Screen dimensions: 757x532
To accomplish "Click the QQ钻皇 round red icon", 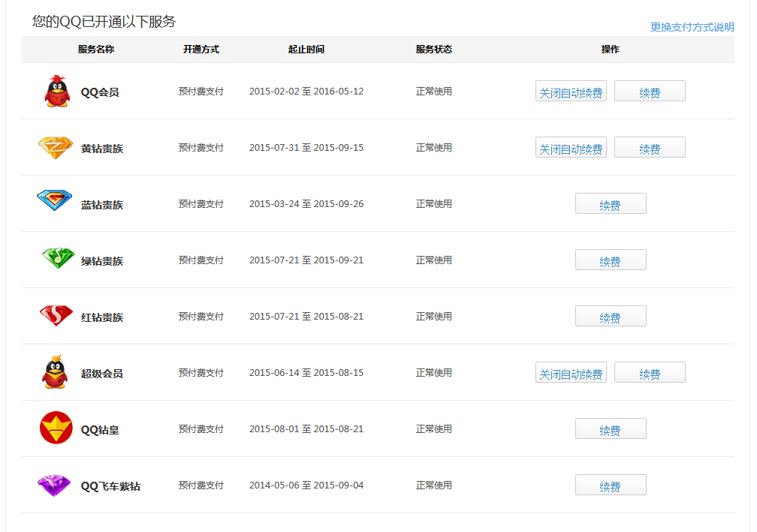I will click(56, 428).
